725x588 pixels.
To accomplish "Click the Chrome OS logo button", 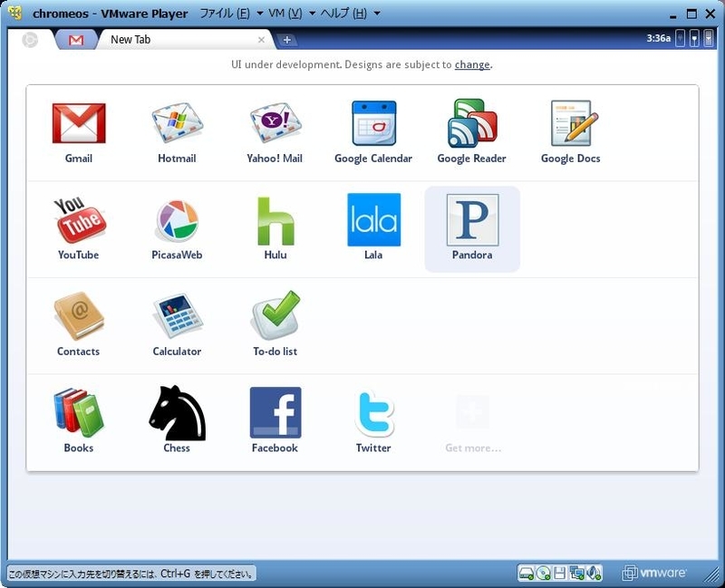I will click(x=30, y=40).
